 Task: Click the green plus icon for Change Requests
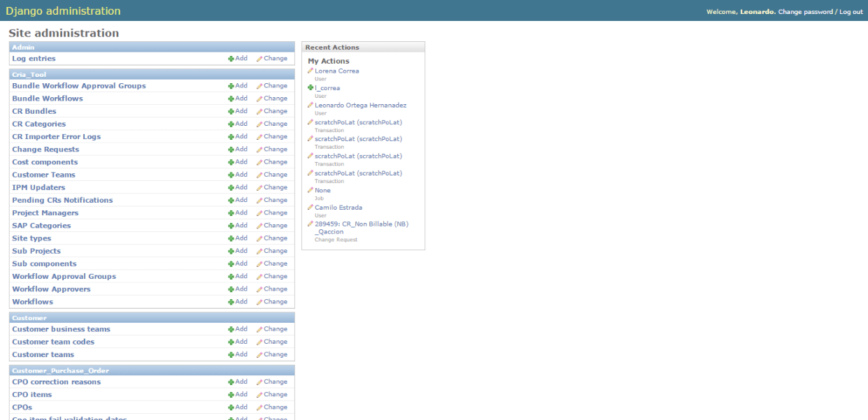231,150
